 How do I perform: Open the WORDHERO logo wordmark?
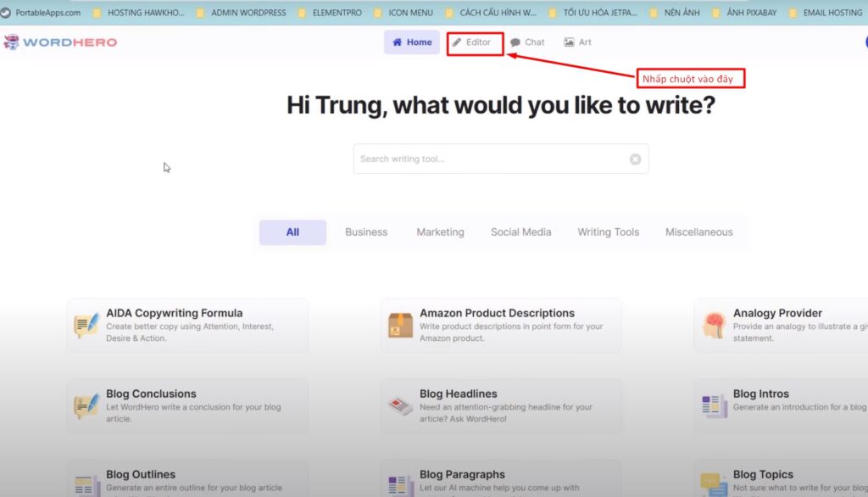click(70, 42)
